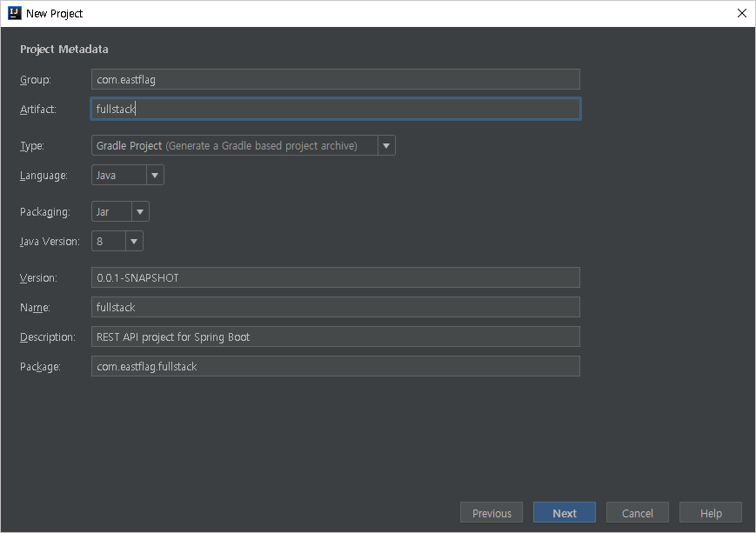Click into the Artifact text field
The width and height of the screenshot is (756, 533).
[x=336, y=109]
